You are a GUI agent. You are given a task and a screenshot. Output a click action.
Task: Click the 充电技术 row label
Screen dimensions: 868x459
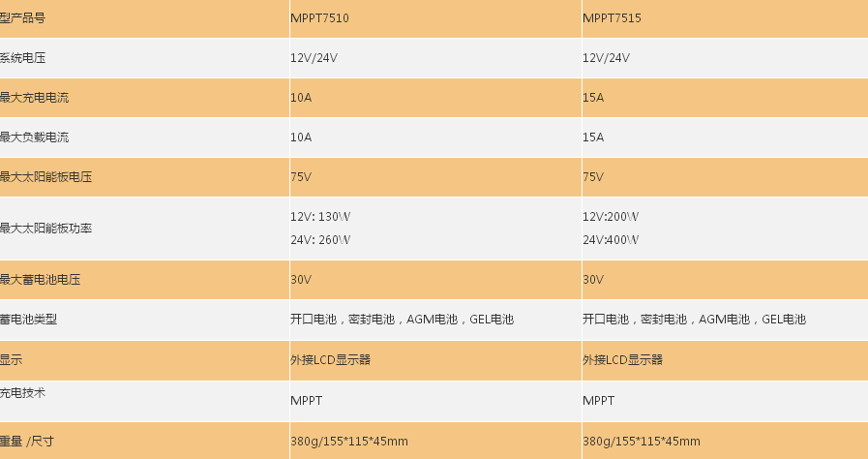point(23,393)
